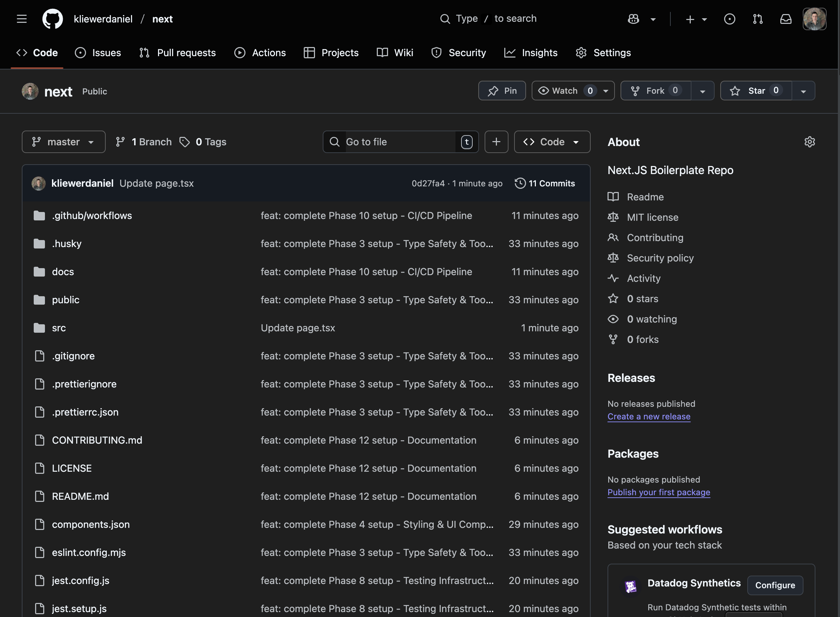
Task: Click the add file plus button
Action: (x=496, y=142)
